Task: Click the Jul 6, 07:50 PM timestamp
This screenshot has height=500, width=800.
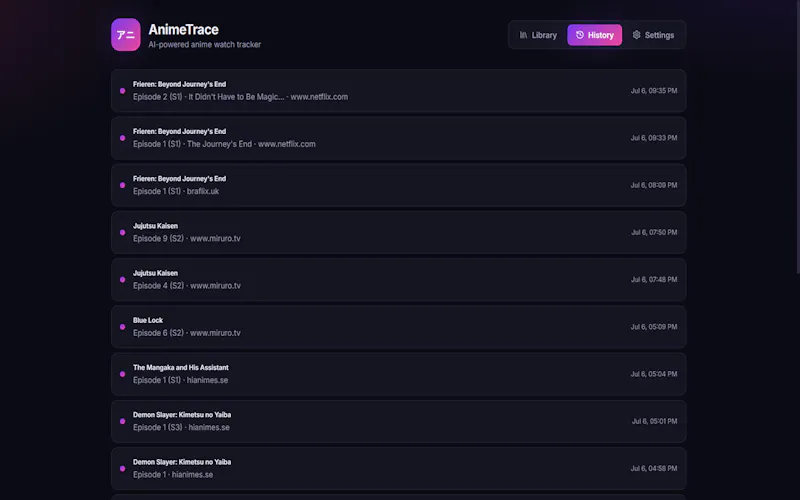Action: (x=654, y=232)
